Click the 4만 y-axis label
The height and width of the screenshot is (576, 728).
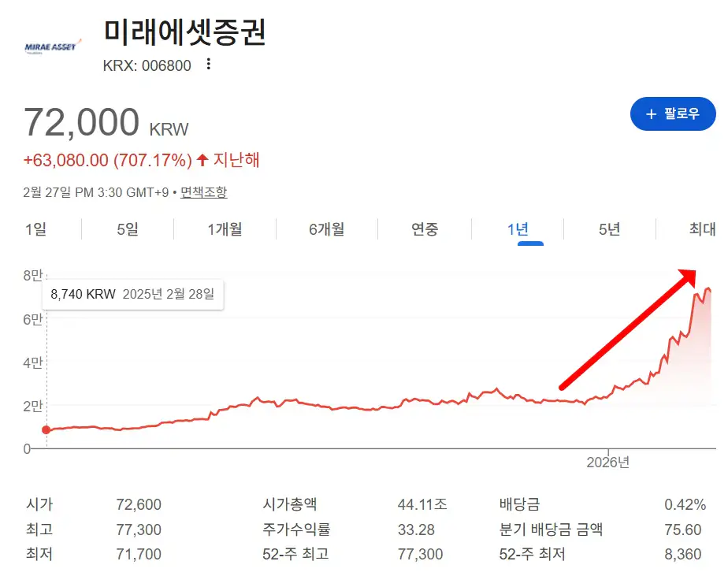pos(32,362)
